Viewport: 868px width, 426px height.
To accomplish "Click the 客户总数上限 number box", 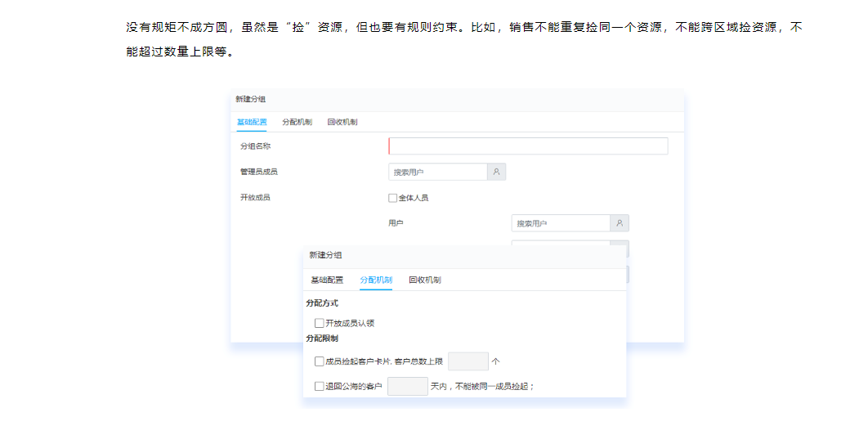I will (x=468, y=361).
